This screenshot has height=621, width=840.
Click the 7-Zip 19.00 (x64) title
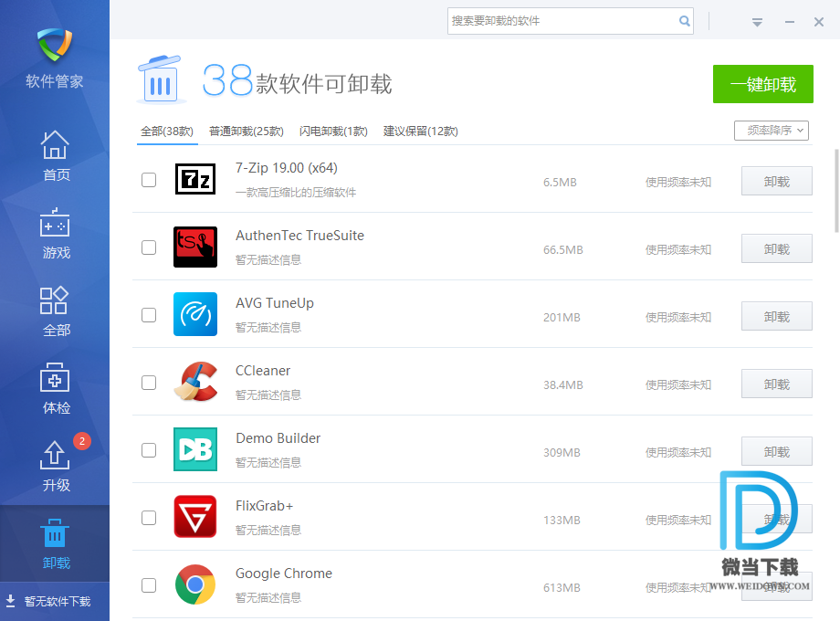pos(287,168)
